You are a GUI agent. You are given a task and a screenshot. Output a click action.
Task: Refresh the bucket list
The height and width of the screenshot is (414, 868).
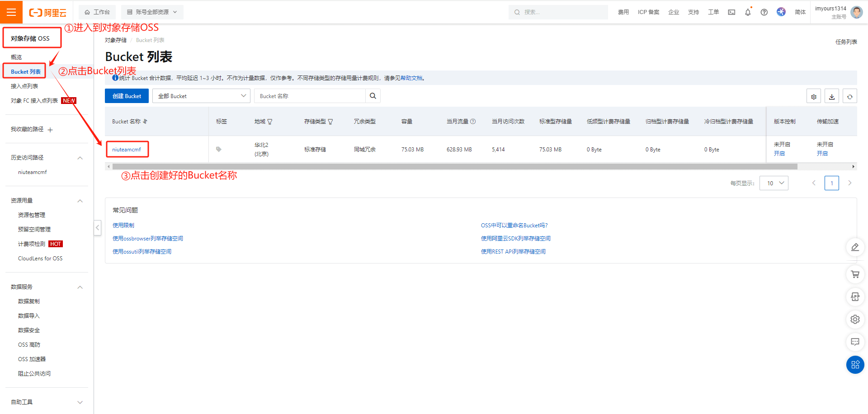[x=850, y=96]
